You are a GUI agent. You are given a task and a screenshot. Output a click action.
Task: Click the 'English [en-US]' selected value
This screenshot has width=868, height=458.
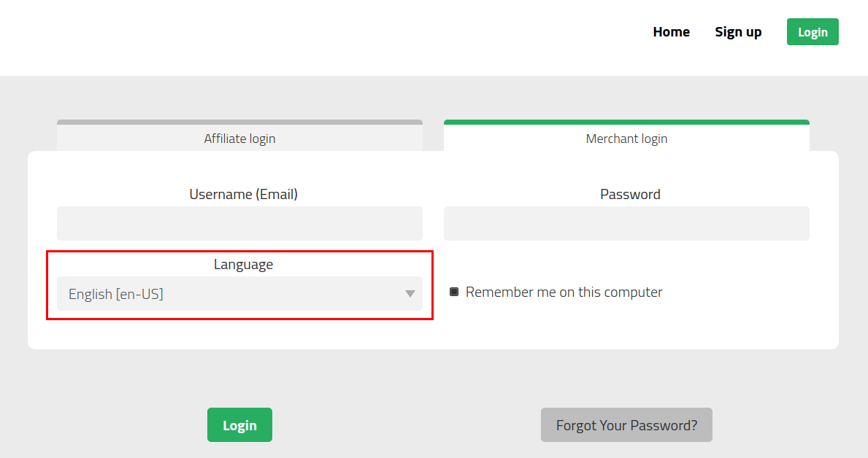coord(115,294)
